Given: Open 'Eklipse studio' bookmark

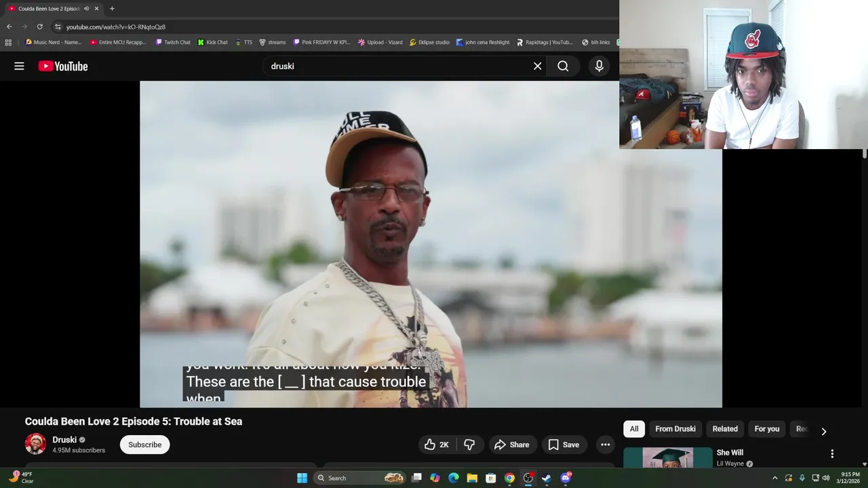Looking at the screenshot, I should (430, 42).
